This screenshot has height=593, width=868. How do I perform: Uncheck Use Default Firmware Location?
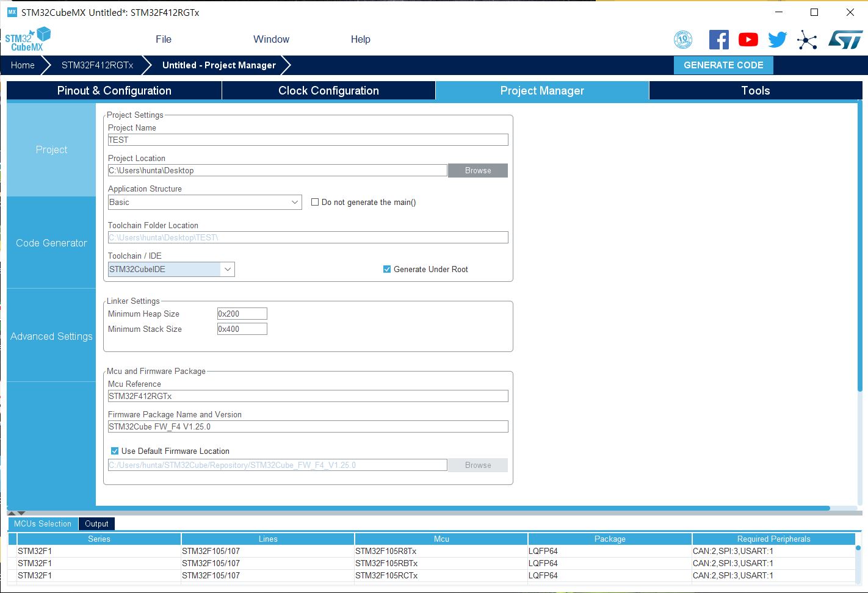click(115, 451)
